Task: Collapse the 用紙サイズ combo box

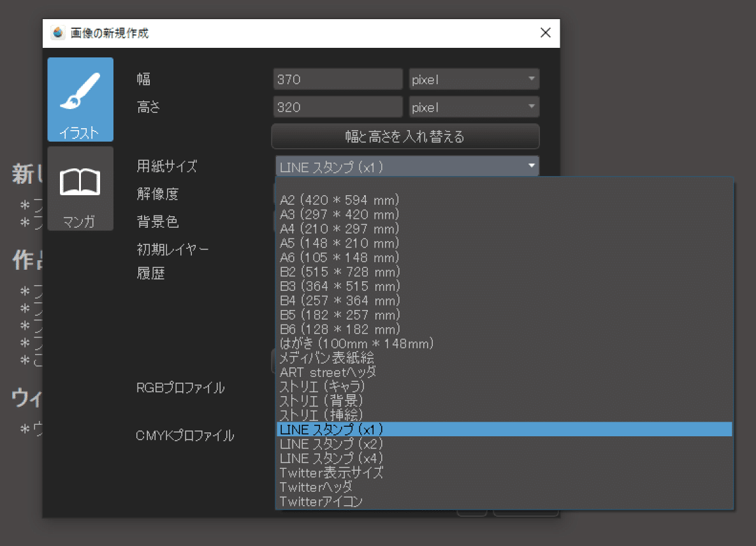Action: [407, 167]
